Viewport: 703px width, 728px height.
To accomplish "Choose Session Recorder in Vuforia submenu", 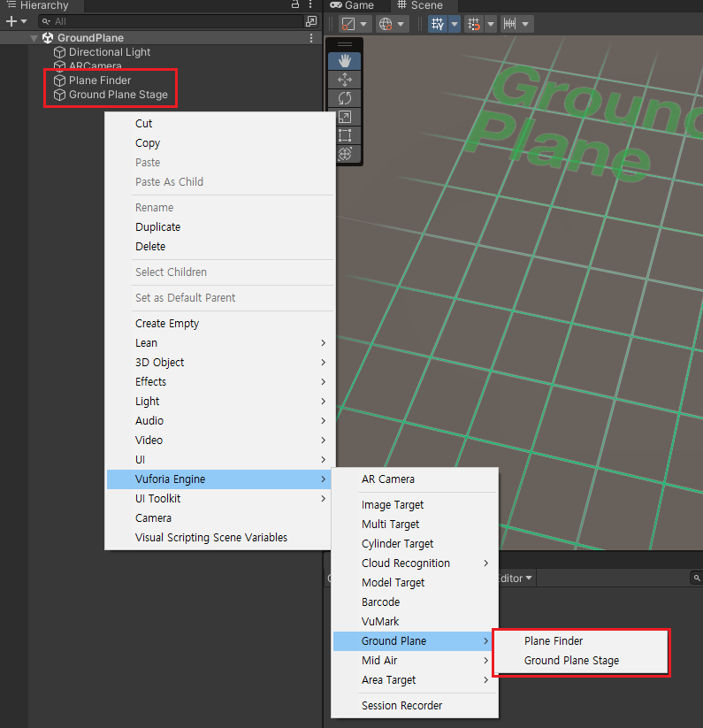I will click(415, 706).
